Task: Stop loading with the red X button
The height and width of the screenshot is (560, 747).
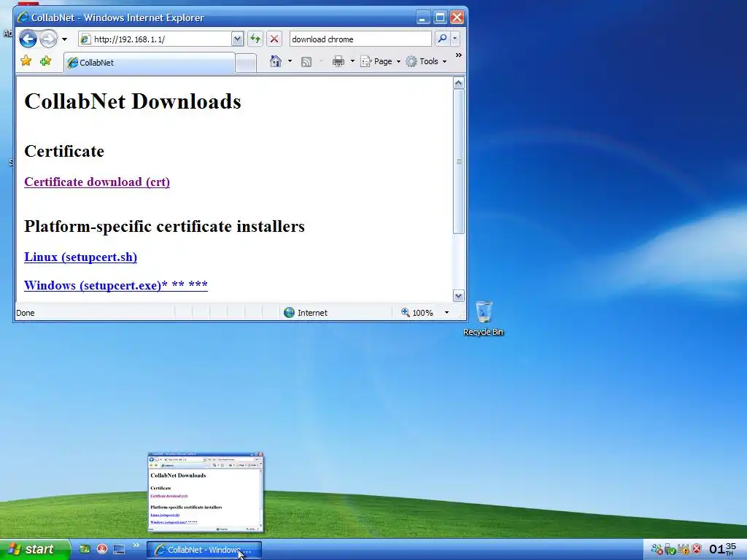Action: tap(274, 39)
